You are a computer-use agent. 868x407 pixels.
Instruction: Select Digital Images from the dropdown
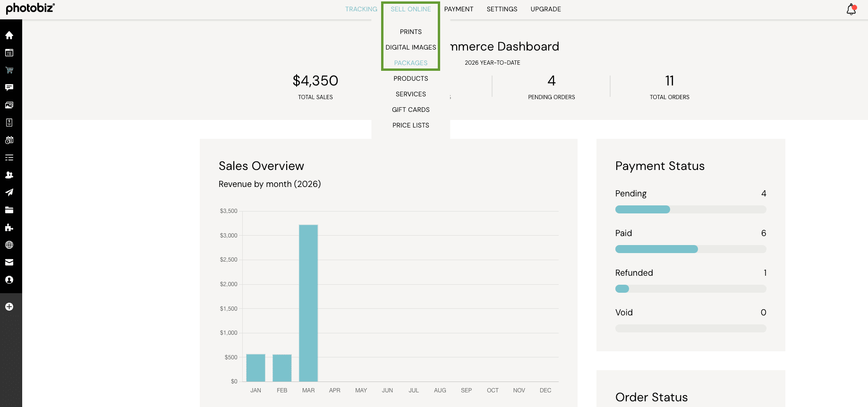411,47
